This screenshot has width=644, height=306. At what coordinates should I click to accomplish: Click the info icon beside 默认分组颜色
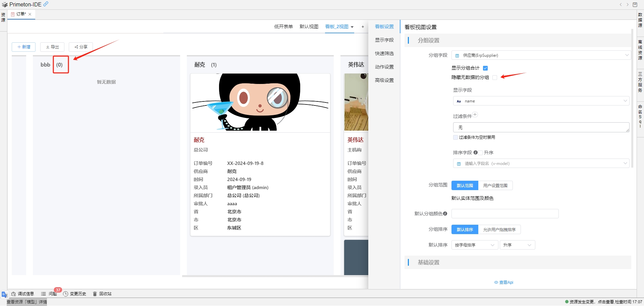point(445,214)
